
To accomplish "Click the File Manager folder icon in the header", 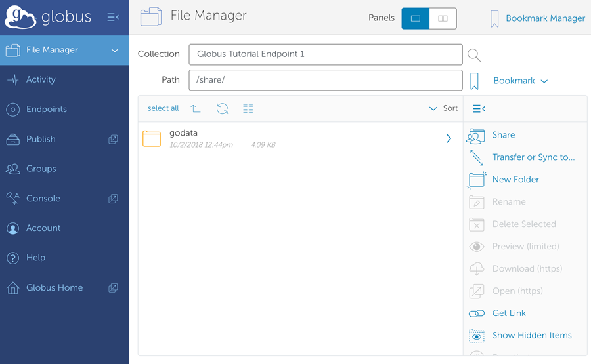I will click(x=151, y=16).
